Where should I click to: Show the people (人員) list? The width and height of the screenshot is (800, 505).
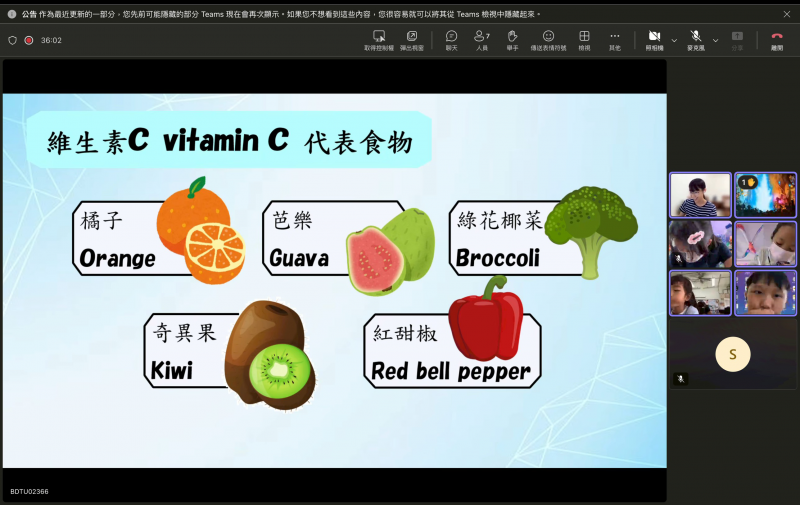coord(482,40)
